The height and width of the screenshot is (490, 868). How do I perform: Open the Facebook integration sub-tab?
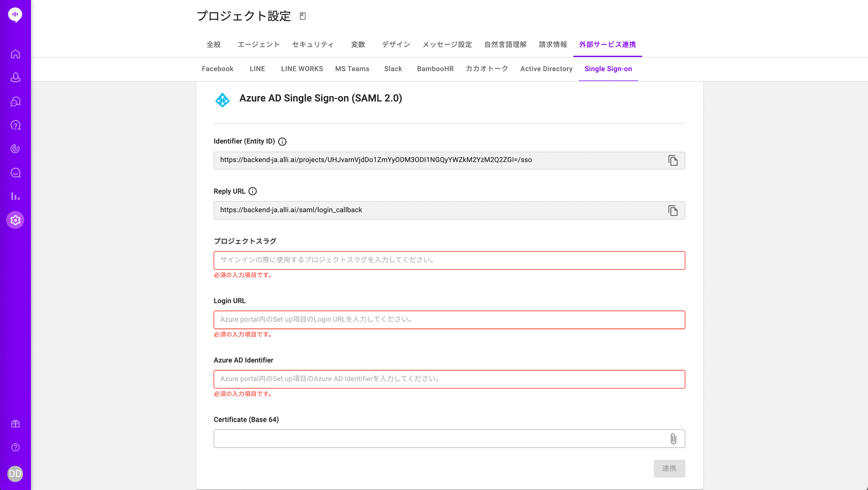pyautogui.click(x=218, y=69)
